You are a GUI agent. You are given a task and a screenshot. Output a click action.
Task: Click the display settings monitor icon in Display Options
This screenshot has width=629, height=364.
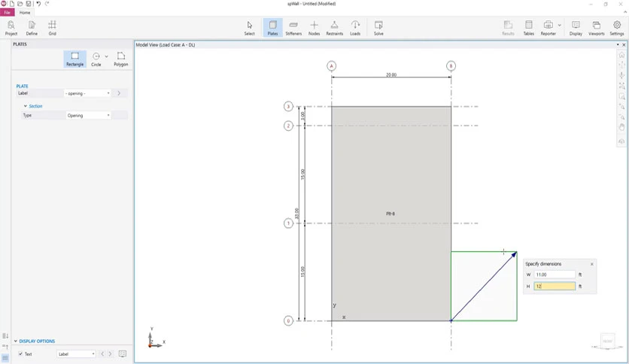pos(123,354)
